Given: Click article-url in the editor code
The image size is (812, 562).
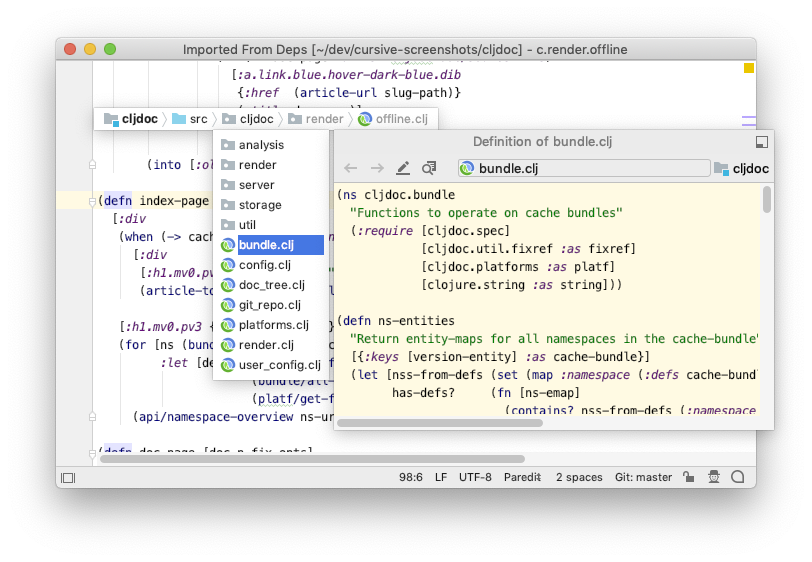Looking at the screenshot, I should pos(339,93).
